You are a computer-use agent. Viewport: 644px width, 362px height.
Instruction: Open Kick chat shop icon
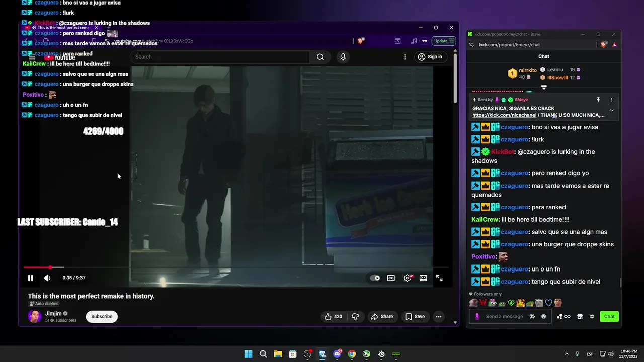(580, 316)
